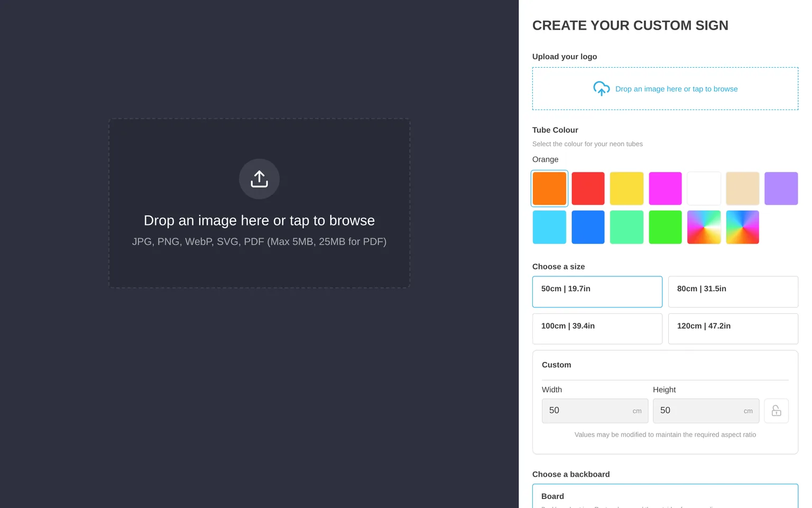Click the Custom size heading
Screen dimensions: 812x508
click(x=556, y=365)
